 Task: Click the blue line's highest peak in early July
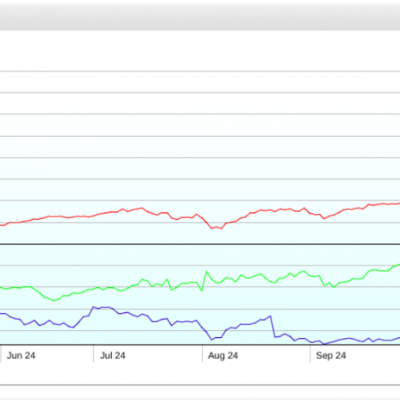[x=94, y=307]
